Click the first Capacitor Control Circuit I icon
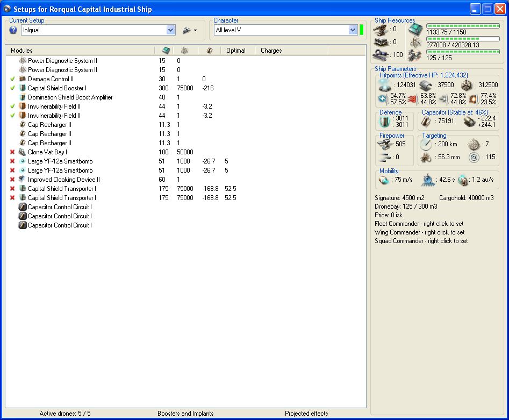This screenshot has width=509, height=420. point(23,207)
